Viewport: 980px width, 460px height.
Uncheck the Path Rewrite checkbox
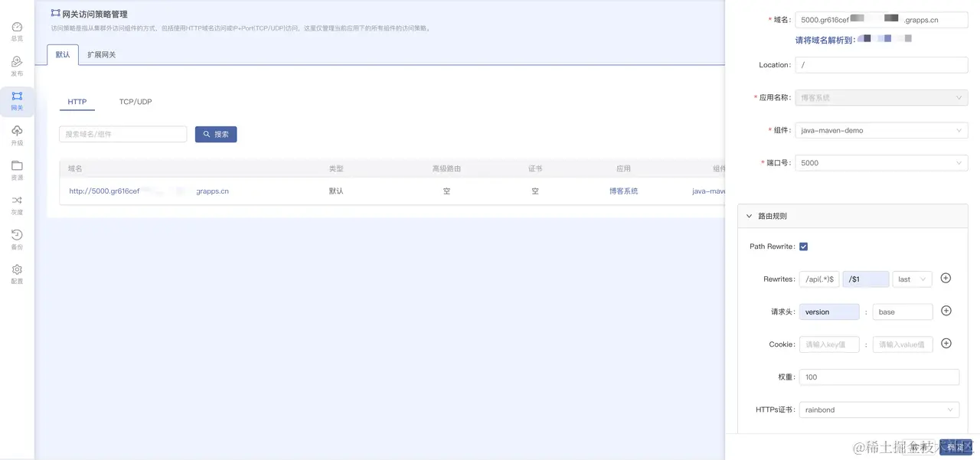coord(803,246)
